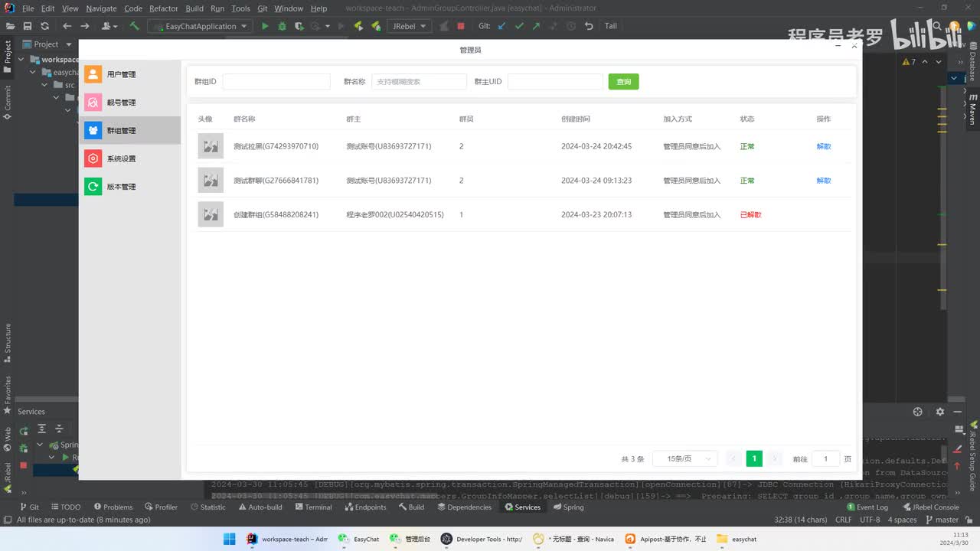
Task: Build the project with the hammer icon
Action: (135, 26)
